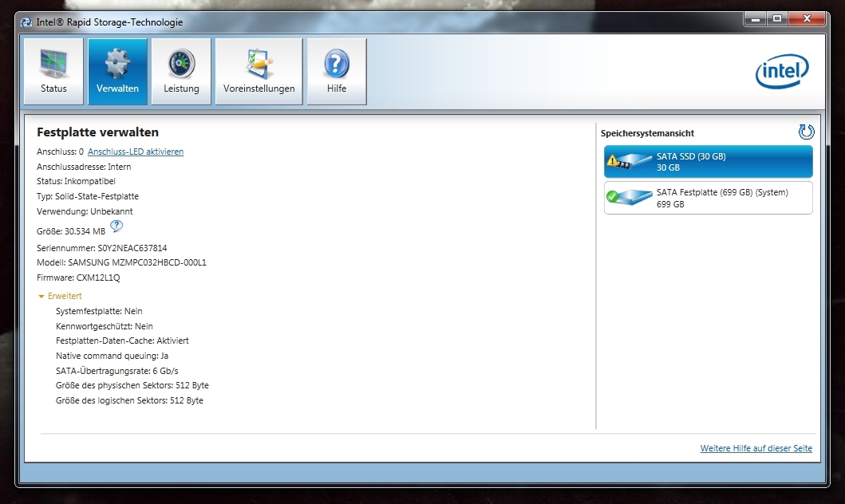845x504 pixels.
Task: Click the warning icon on the SATA SSD
Action: 612,160
